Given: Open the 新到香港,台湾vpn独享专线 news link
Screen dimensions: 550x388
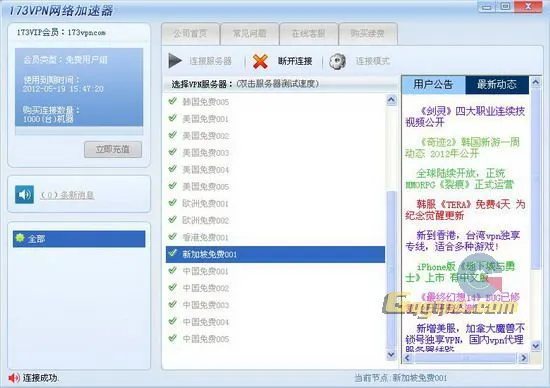Looking at the screenshot, I should tap(463, 240).
